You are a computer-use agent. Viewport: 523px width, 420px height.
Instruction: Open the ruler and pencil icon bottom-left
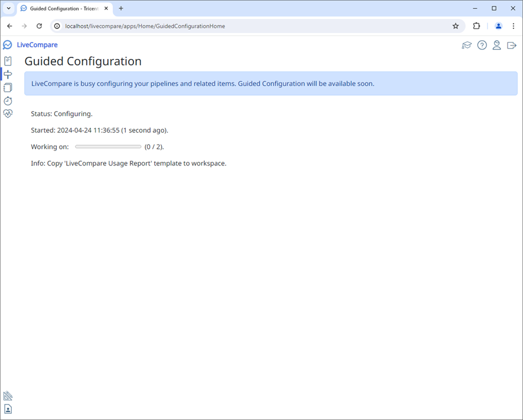click(8, 395)
